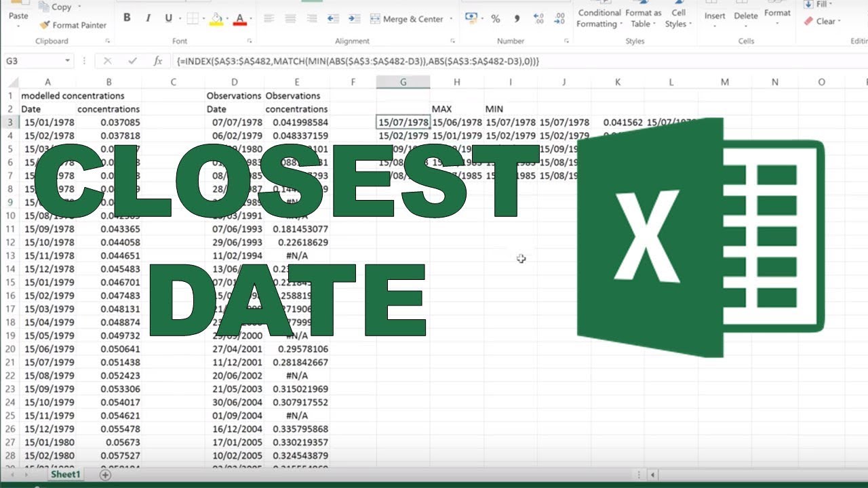The image size is (868, 488).
Task: Activate the Format Painter
Action: [73, 25]
